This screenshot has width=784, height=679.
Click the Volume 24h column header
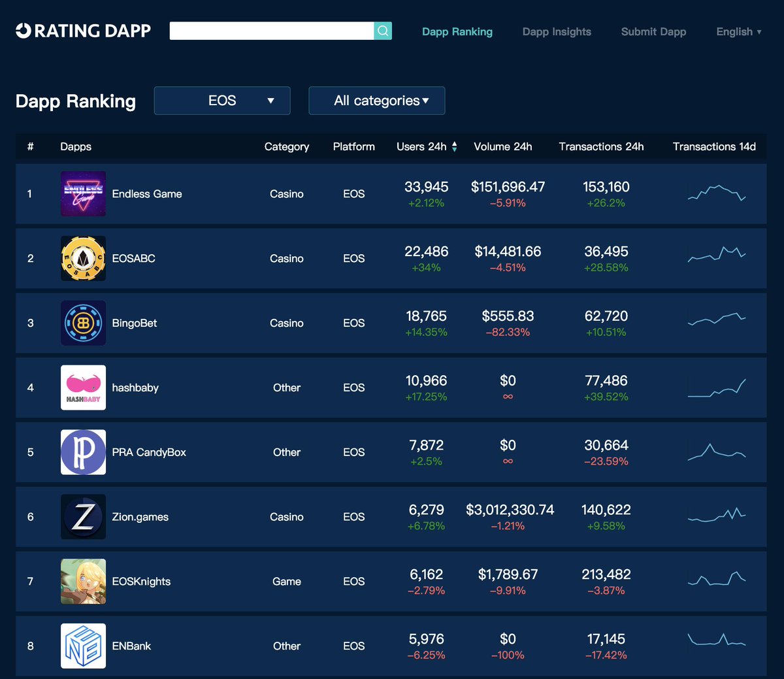point(503,146)
